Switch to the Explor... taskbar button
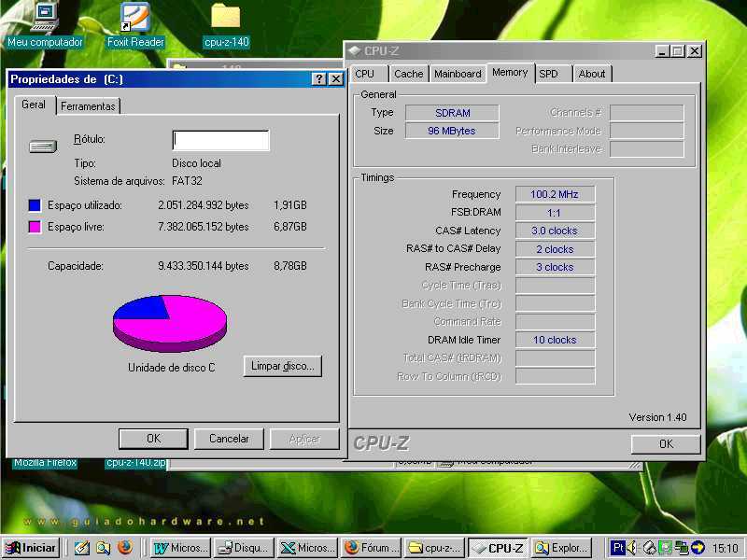Image resolution: width=747 pixels, height=560 pixels. point(562,548)
